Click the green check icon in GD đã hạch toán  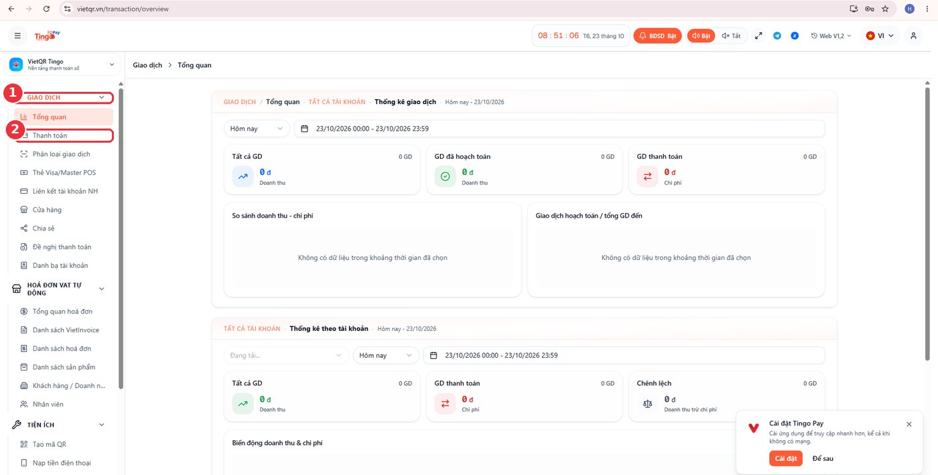tap(445, 176)
